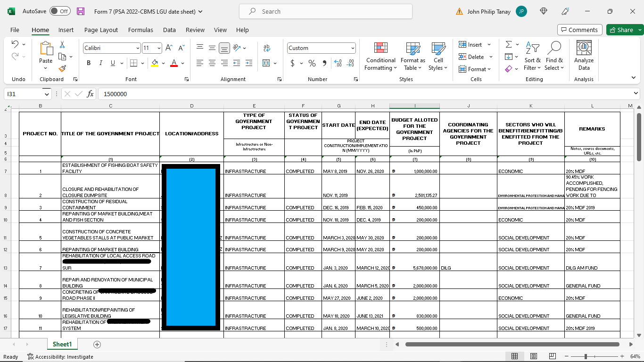Toggle the AutoSave switch
The image size is (644, 362).
59,11
